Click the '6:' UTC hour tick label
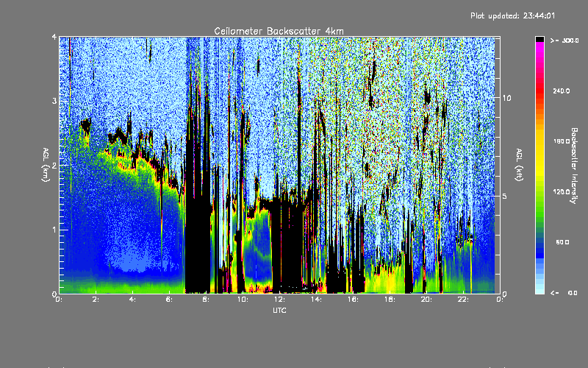 [170, 300]
